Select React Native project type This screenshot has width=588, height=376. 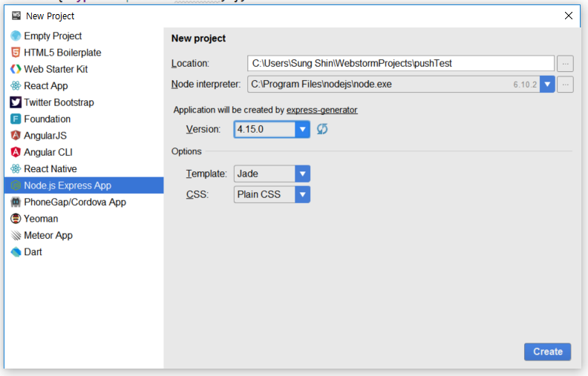(84, 169)
